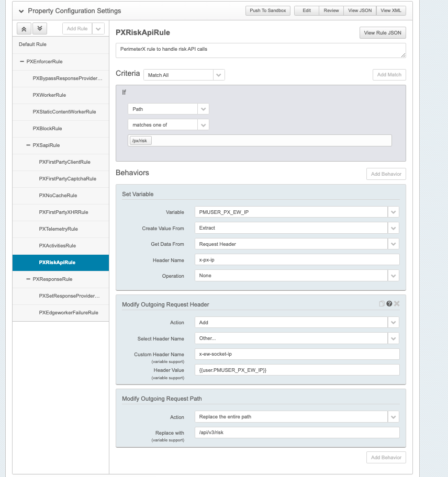
Task: Click the Add Rule button
Action: tap(77, 29)
